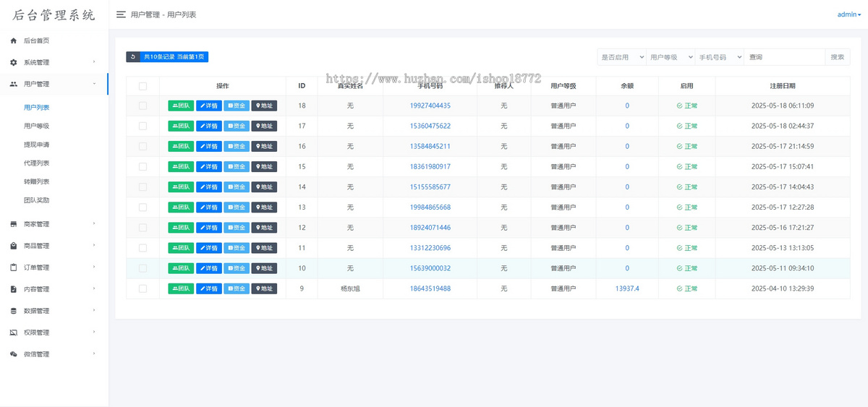
Task: Open 团队奖励 submenu item
Action: tap(36, 200)
